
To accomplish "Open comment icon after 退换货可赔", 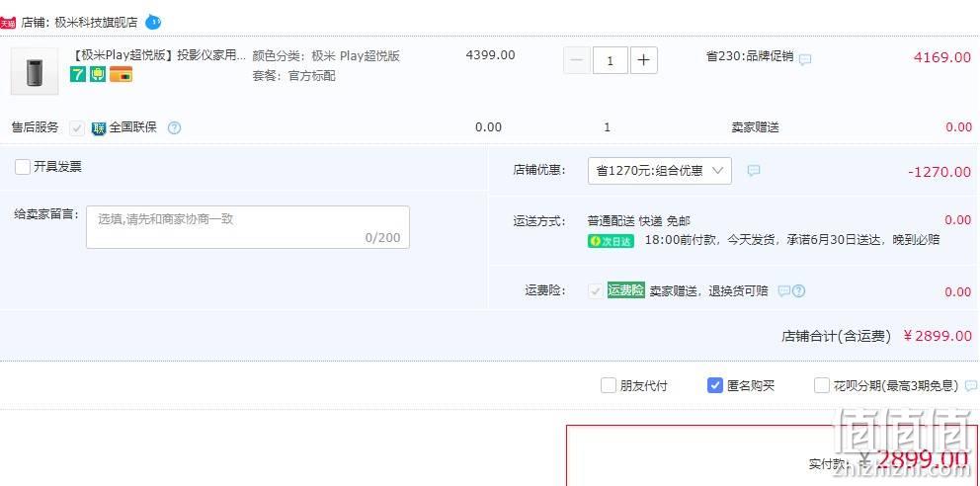I will pos(783,291).
